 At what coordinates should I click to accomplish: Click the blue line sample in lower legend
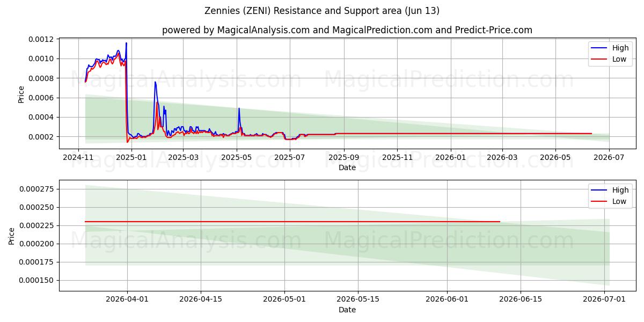coord(599,191)
